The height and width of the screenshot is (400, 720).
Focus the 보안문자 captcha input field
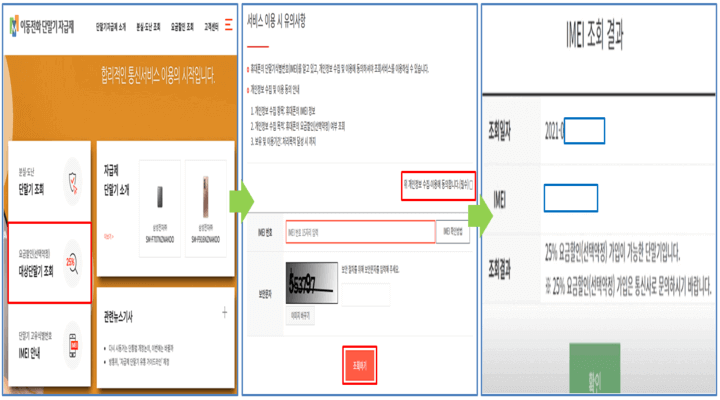pyautogui.click(x=366, y=295)
